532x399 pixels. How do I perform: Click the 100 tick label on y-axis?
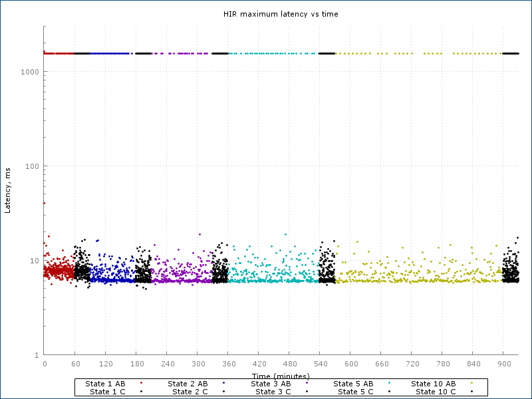[x=32, y=166]
